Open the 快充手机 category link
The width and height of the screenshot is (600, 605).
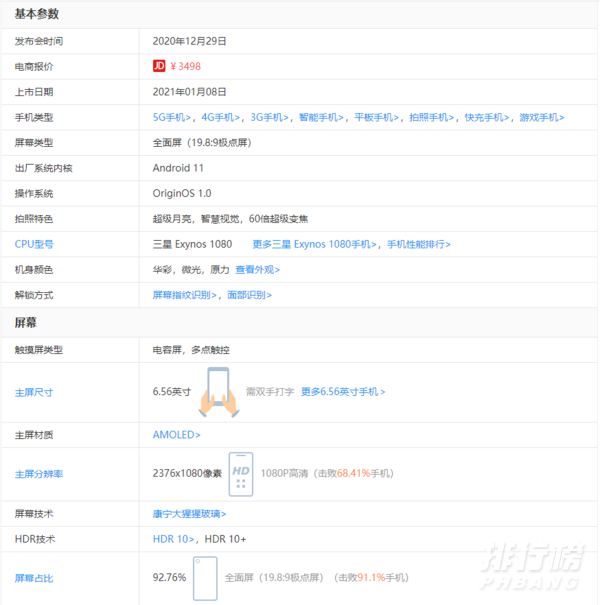tap(487, 117)
